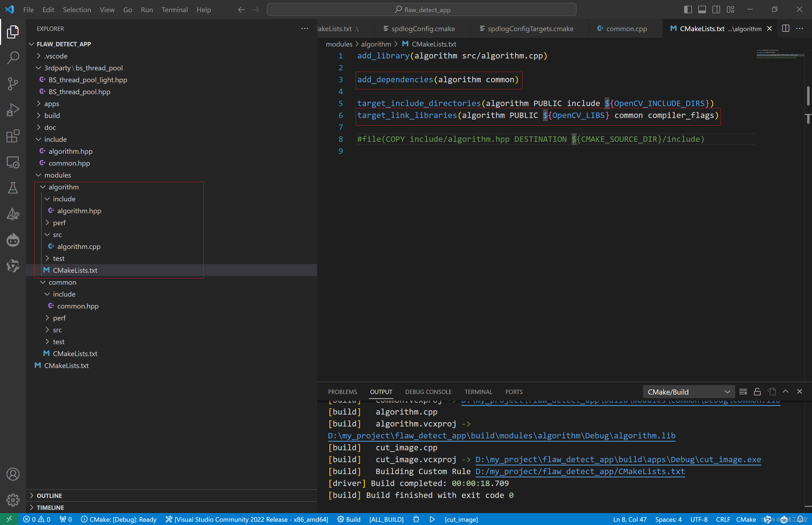Click the Build button in status bar
The height and width of the screenshot is (525, 812).
click(349, 519)
